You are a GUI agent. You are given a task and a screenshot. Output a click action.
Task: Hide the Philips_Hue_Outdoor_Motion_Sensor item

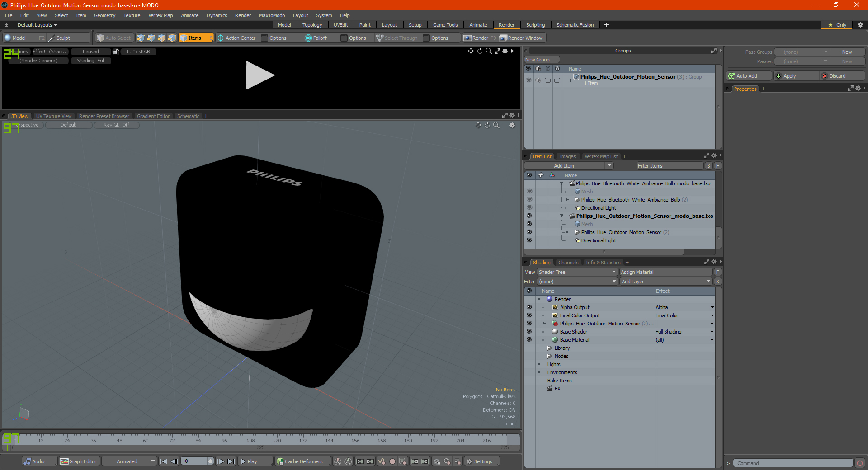click(x=529, y=232)
